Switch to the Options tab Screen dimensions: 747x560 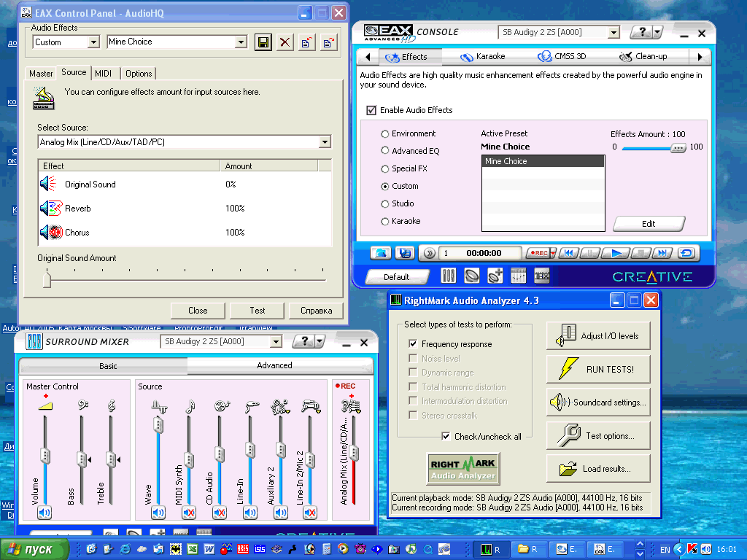(139, 74)
